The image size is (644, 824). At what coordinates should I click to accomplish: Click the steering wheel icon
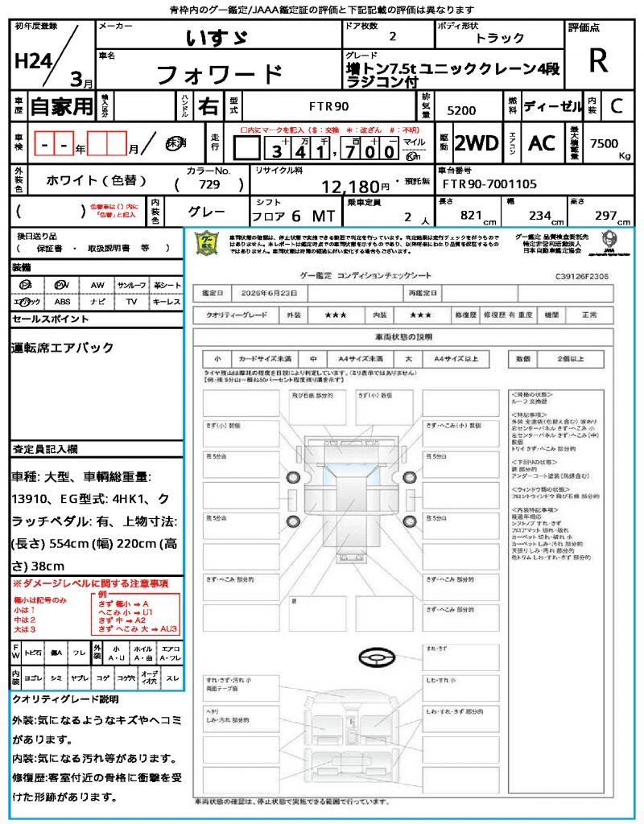click(x=377, y=657)
